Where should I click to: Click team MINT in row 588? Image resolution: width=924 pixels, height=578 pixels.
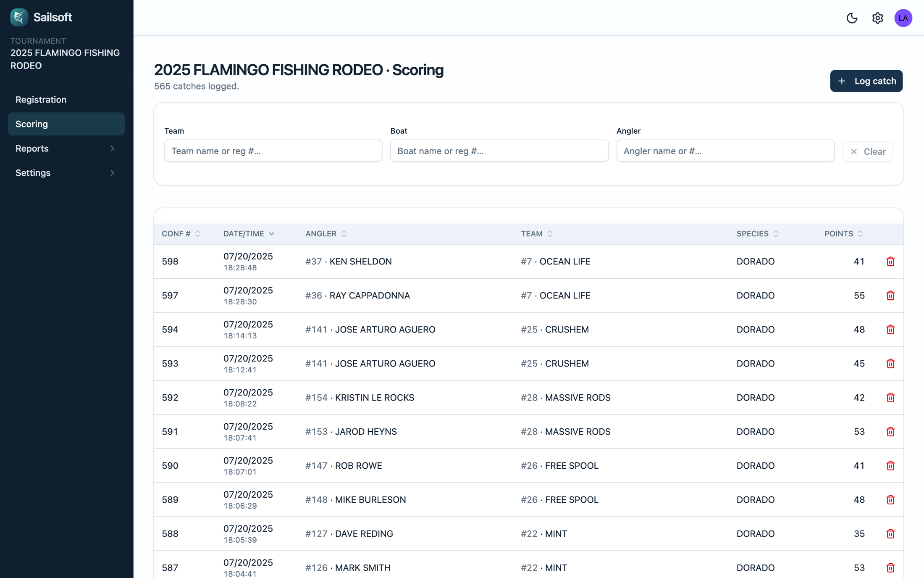click(544, 534)
